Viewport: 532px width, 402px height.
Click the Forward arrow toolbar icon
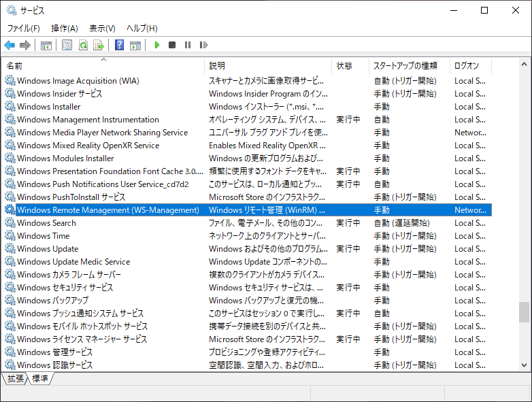pyautogui.click(x=25, y=45)
